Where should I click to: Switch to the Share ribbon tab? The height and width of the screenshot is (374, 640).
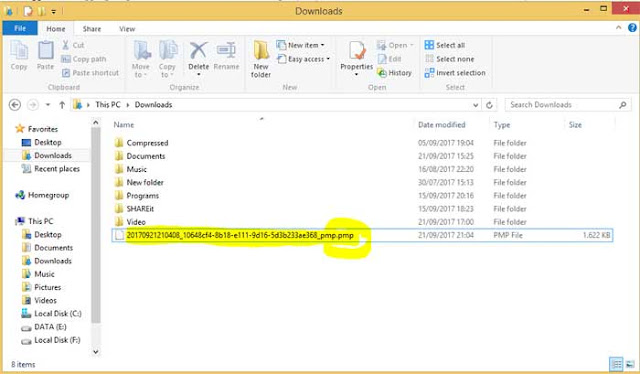tap(92, 29)
